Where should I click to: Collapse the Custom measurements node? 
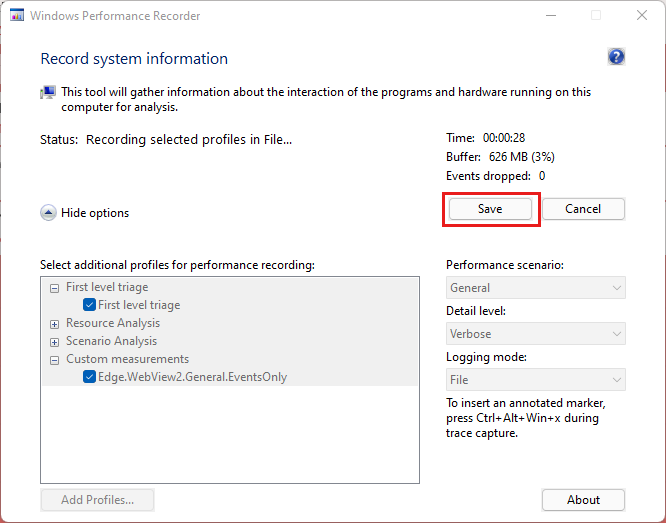click(54, 360)
